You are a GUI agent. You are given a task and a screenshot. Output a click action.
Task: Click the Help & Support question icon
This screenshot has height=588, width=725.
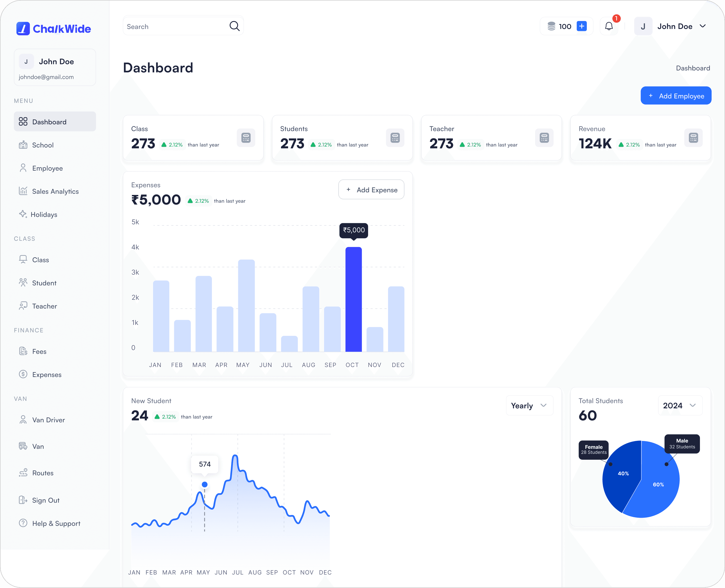[23, 523]
